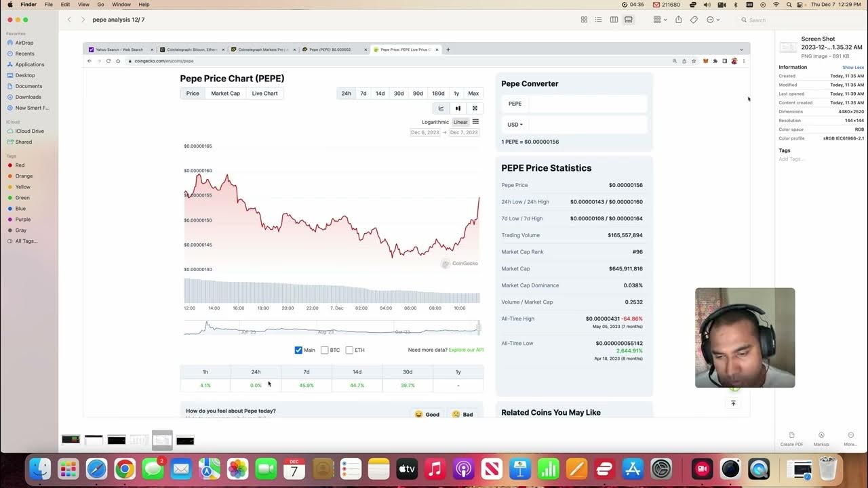Select the Orange tag in the sidebar
The image size is (868, 488).
(24, 176)
